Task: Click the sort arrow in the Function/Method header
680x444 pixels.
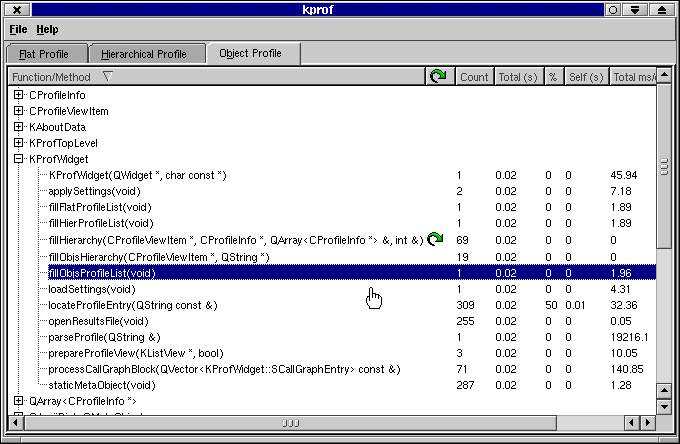Action: pyautogui.click(x=108, y=77)
